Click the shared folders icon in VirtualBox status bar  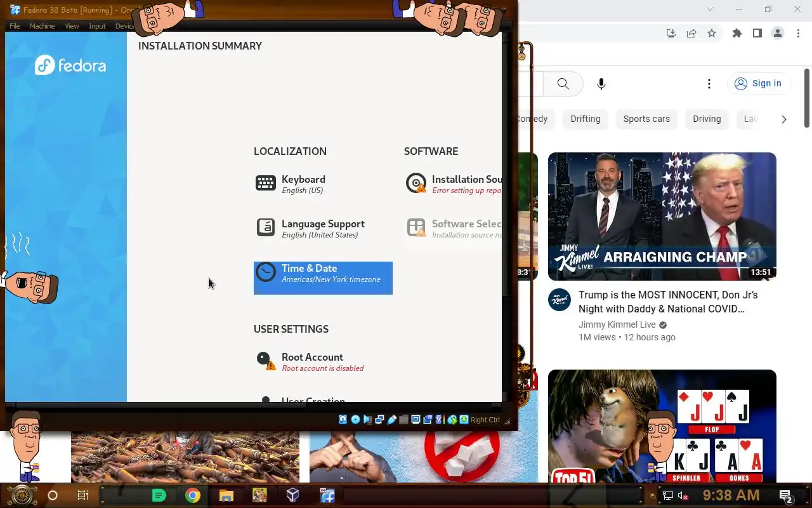(x=403, y=420)
